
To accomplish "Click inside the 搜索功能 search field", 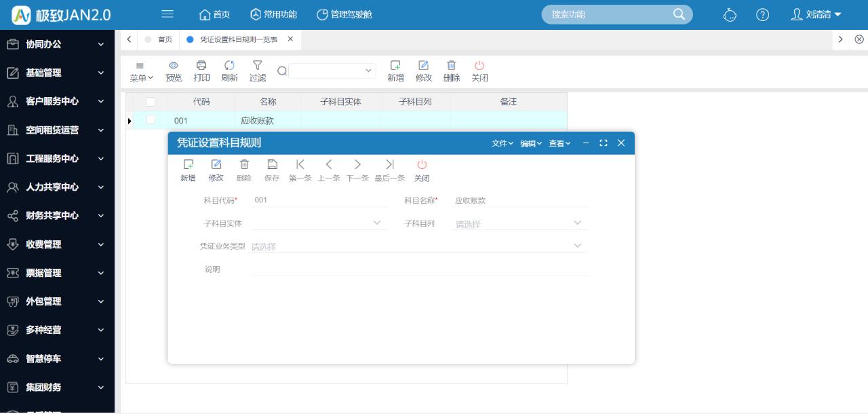I will click(x=610, y=14).
